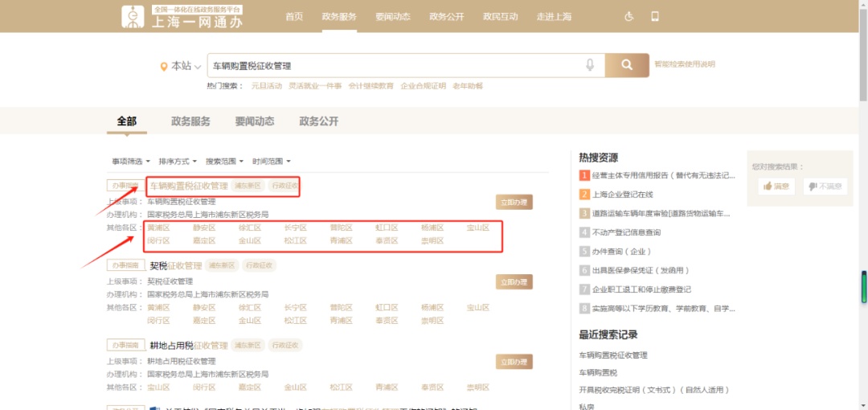The image size is (868, 410).
Task: Open hot search item 上海企业登记在线
Action: 622,194
